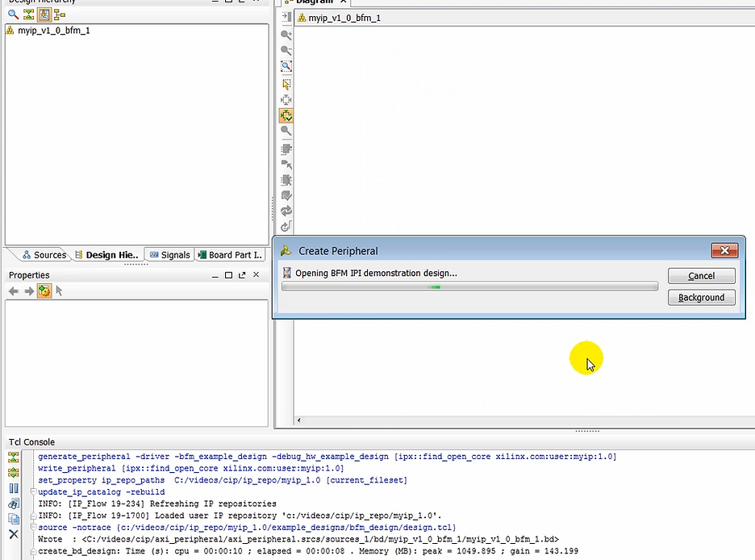755x560 pixels.
Task: Pause output in the Tcl Console using pause icon
Action: point(13,486)
